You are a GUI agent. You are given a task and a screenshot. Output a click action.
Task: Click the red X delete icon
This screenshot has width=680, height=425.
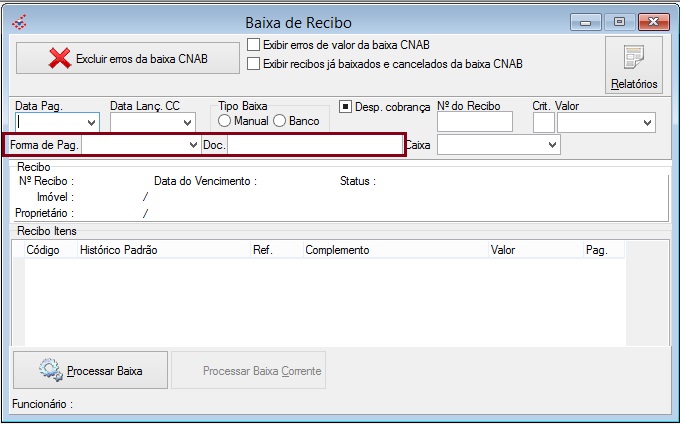(x=60, y=59)
